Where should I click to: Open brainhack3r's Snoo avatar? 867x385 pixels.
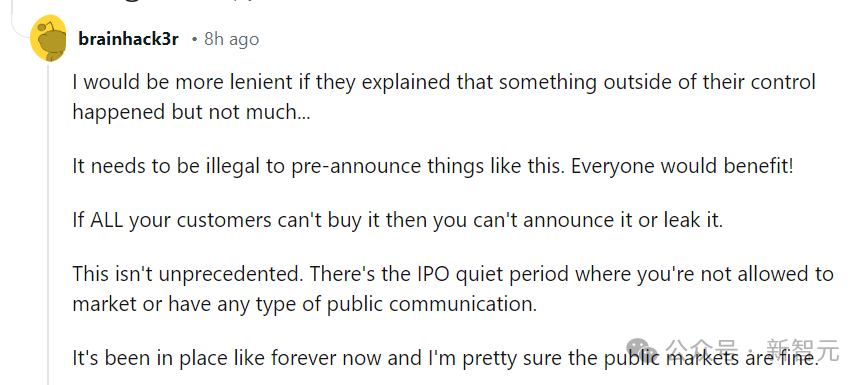tap(48, 39)
